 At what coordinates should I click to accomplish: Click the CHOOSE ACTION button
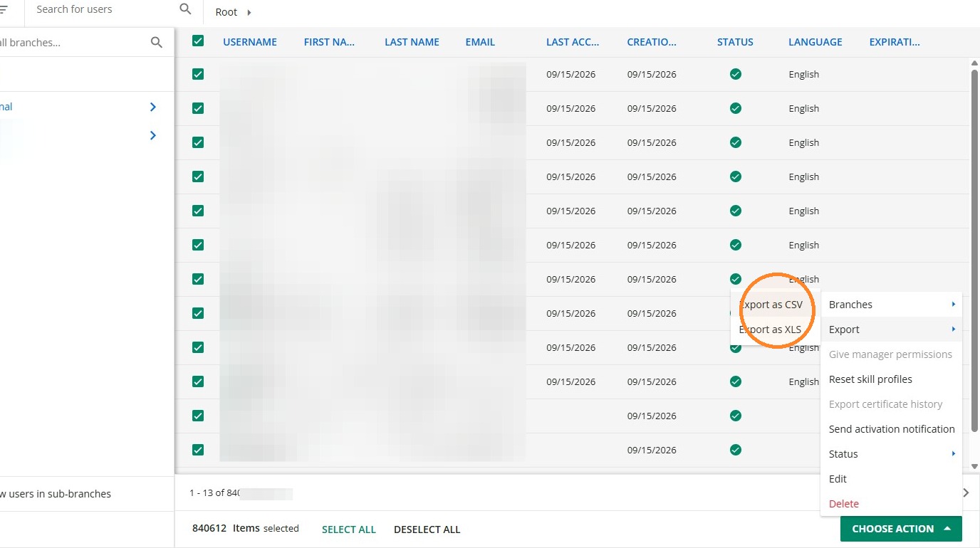pyautogui.click(x=901, y=529)
